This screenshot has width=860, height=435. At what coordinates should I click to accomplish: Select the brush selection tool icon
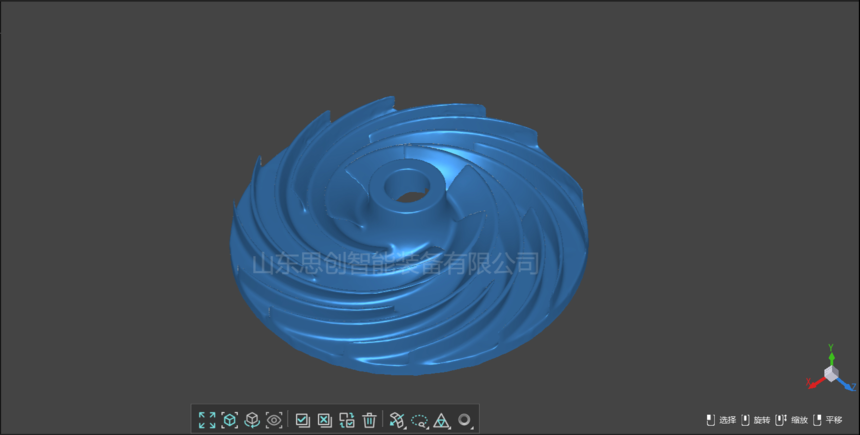pyautogui.click(x=397, y=420)
